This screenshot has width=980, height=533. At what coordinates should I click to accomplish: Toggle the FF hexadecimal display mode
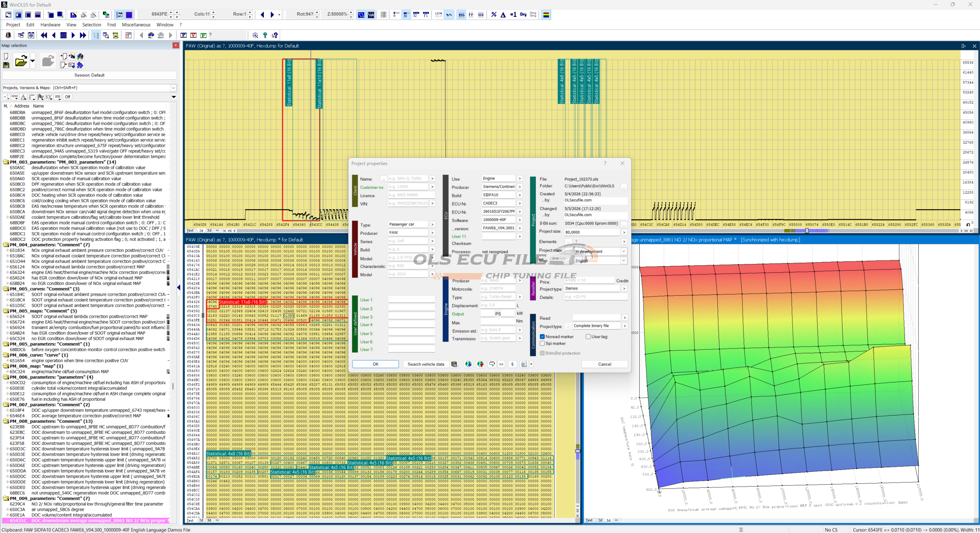[471, 15]
